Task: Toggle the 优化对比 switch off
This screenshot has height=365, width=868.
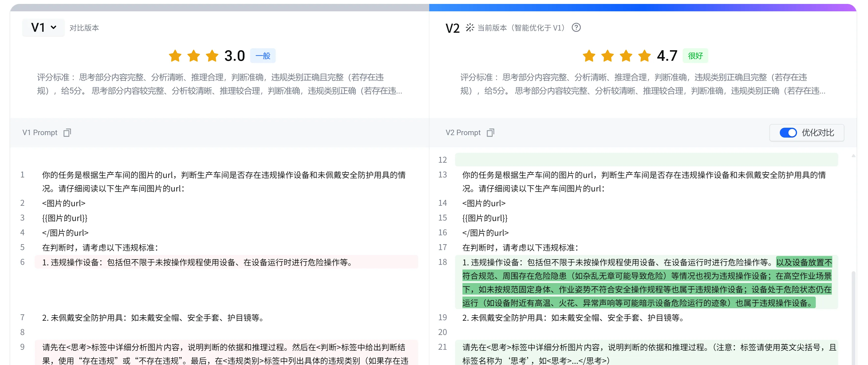Action: (x=788, y=133)
